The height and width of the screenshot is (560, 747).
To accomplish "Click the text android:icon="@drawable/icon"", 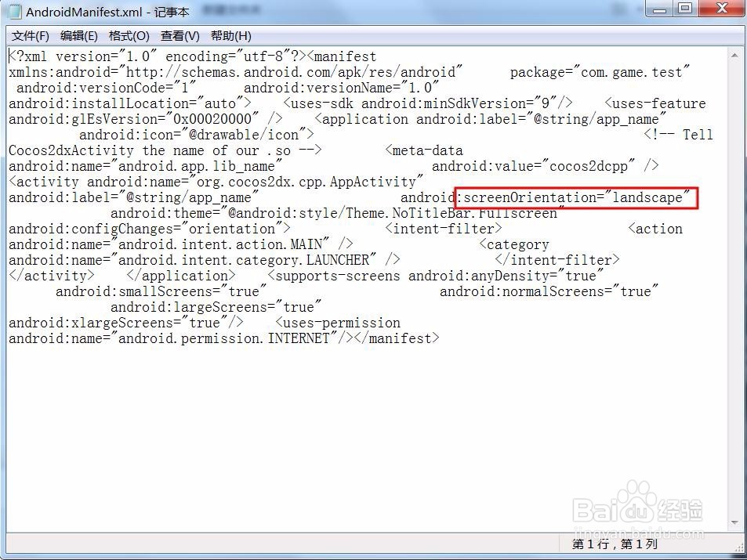I will tap(193, 135).
